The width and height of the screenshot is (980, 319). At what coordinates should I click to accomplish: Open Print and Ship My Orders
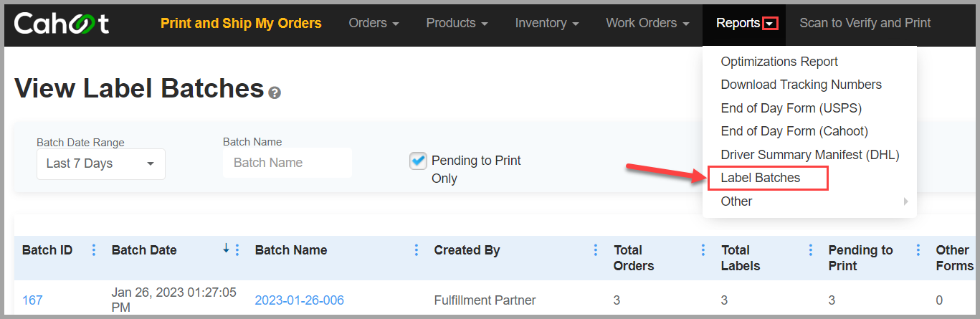click(241, 23)
